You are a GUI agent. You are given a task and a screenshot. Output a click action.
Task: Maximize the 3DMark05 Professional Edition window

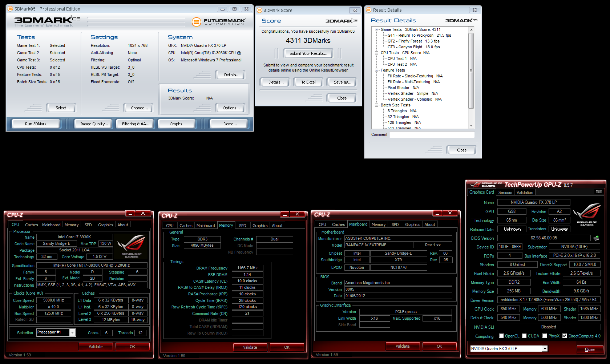coord(234,9)
